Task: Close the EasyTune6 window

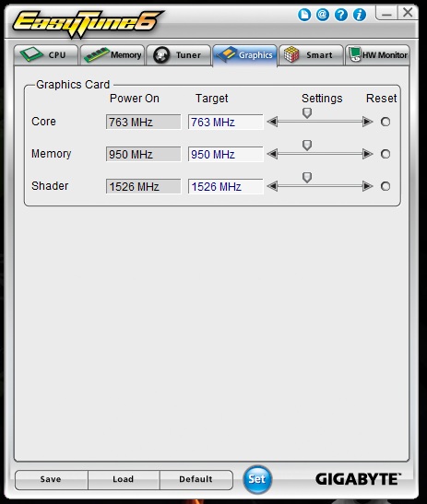Action: (408, 13)
